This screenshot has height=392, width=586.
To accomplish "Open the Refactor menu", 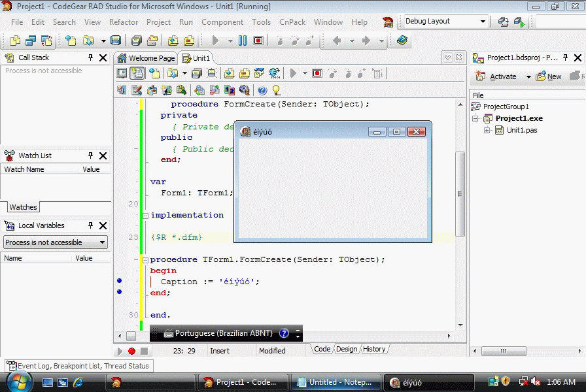I will coord(124,22).
